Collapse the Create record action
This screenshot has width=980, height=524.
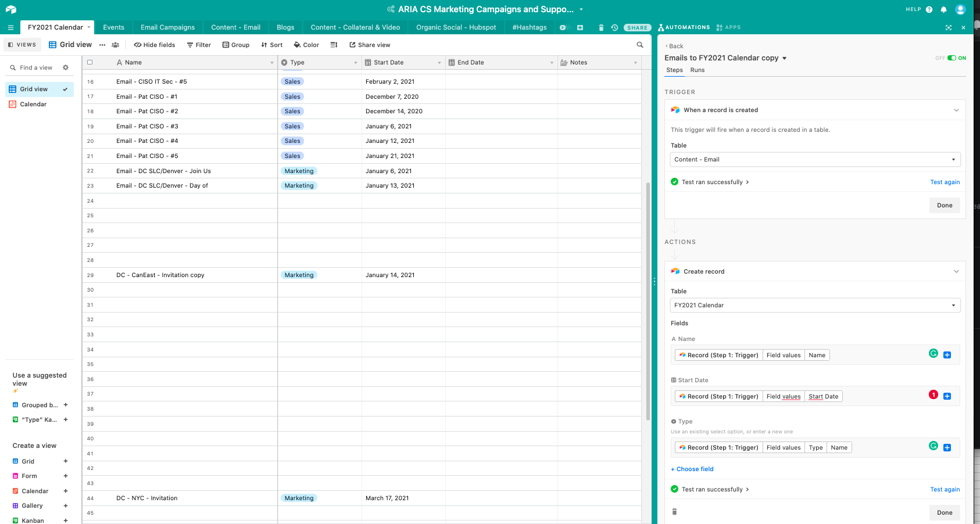tap(956, 271)
